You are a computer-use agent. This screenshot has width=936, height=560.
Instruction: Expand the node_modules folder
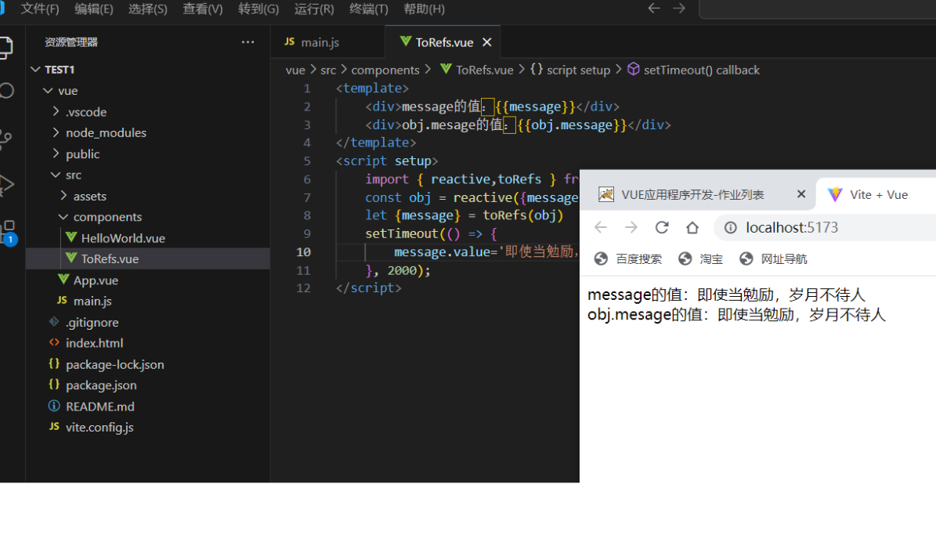[x=56, y=132]
